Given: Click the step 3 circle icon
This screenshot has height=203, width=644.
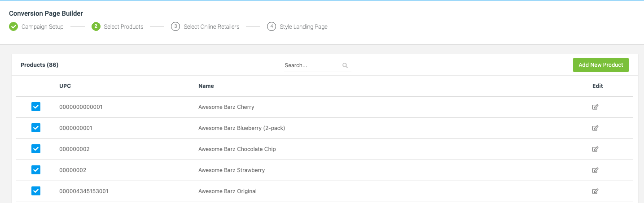Looking at the screenshot, I should 175,26.
